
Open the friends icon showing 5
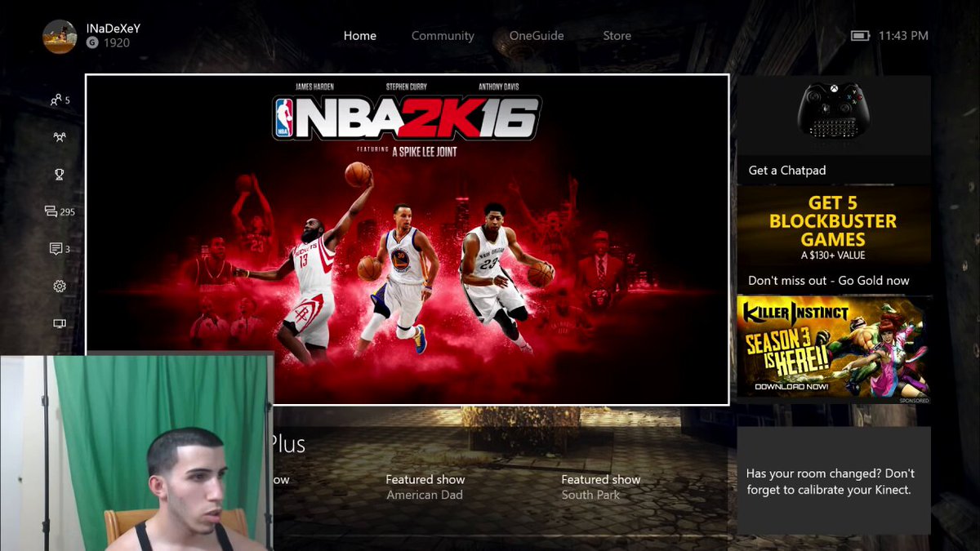tap(60, 100)
